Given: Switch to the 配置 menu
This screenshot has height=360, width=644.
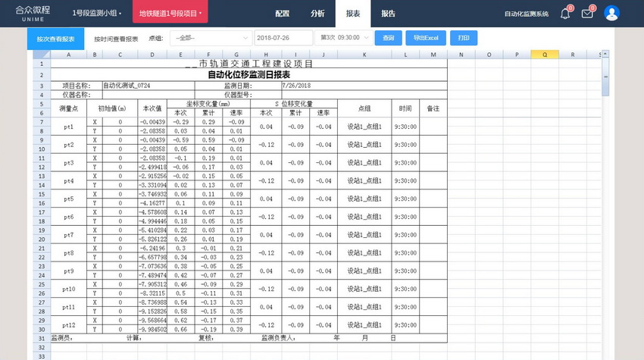Looking at the screenshot, I should [x=283, y=14].
